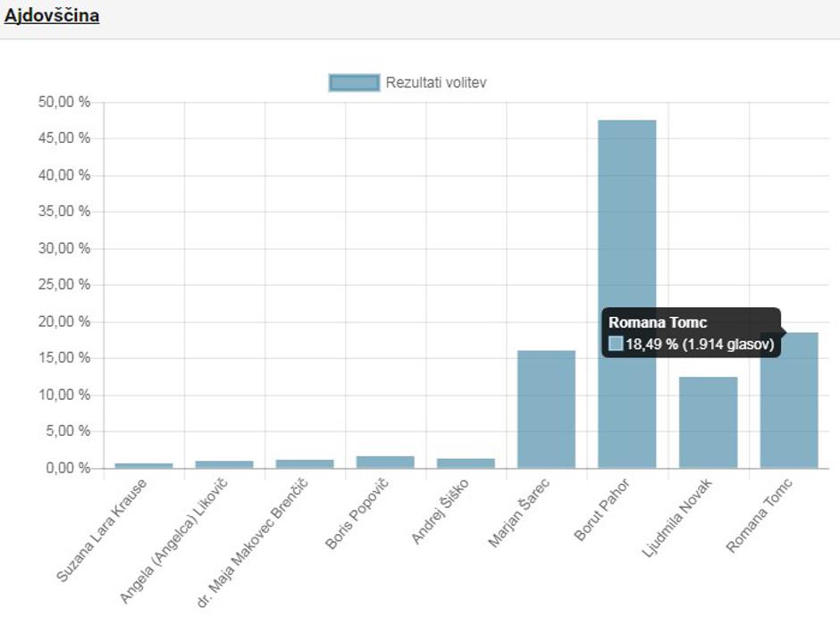The width and height of the screenshot is (840, 617).
Task: Click the 18,49 % vote count text
Action: coord(699,344)
